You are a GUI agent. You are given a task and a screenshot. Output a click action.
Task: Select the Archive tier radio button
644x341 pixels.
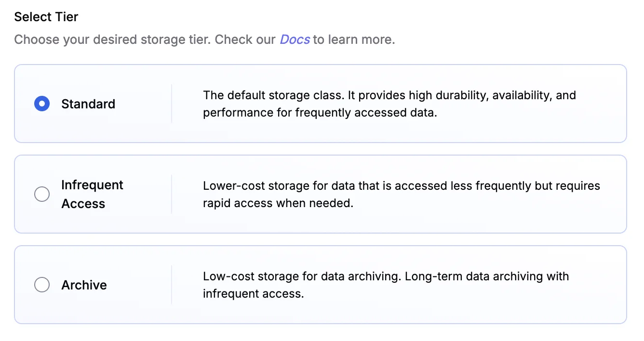click(x=42, y=285)
